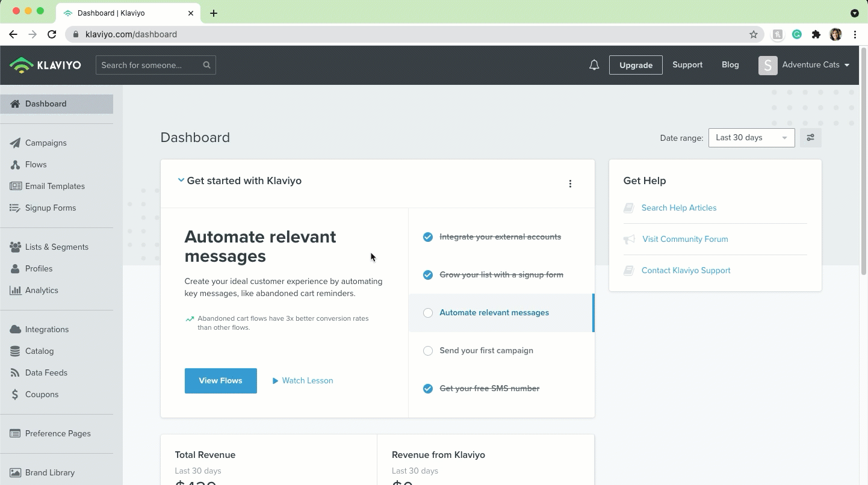868x485 pixels.
Task: Navigate to Lists & Segments
Action: tap(57, 247)
